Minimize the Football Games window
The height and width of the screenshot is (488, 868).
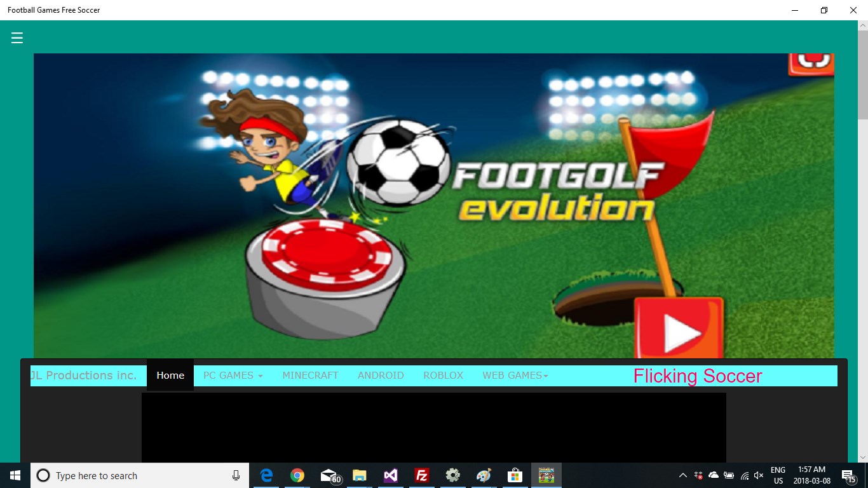tap(795, 10)
